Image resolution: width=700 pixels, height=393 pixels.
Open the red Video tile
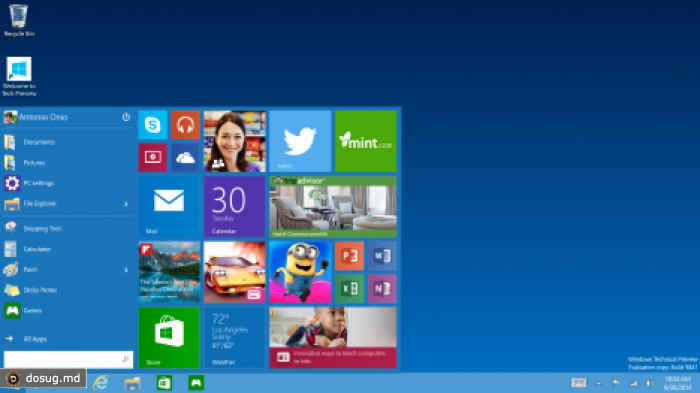(x=153, y=157)
